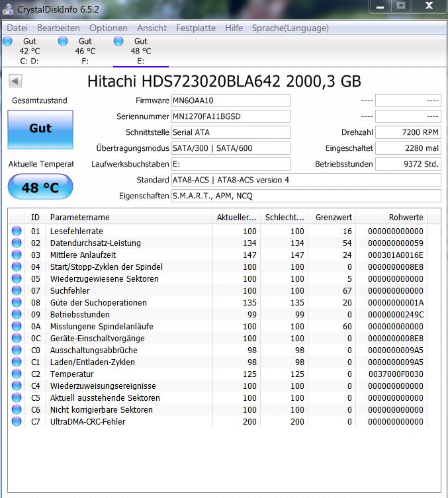Screen dimensions: 448x498
Task: Click the Eingeschaltet value 2280 mal
Action: [x=408, y=148]
